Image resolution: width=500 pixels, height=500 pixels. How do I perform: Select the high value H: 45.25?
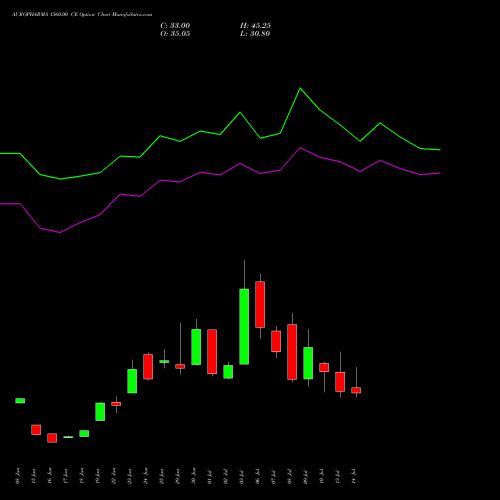255,26
